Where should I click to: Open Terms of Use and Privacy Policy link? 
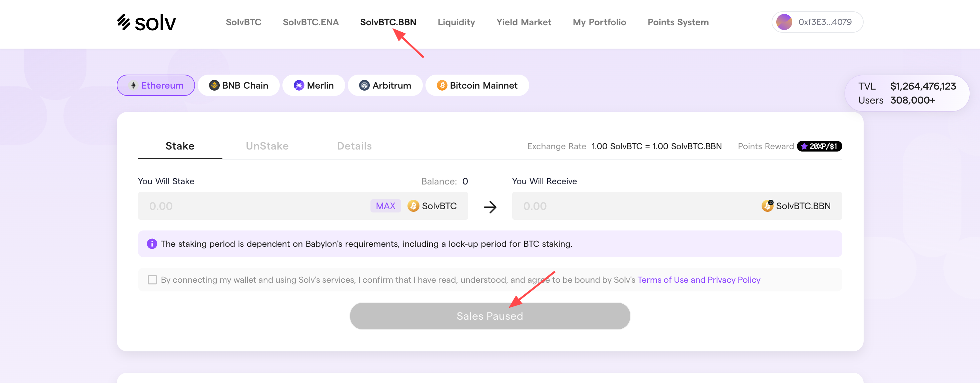699,280
